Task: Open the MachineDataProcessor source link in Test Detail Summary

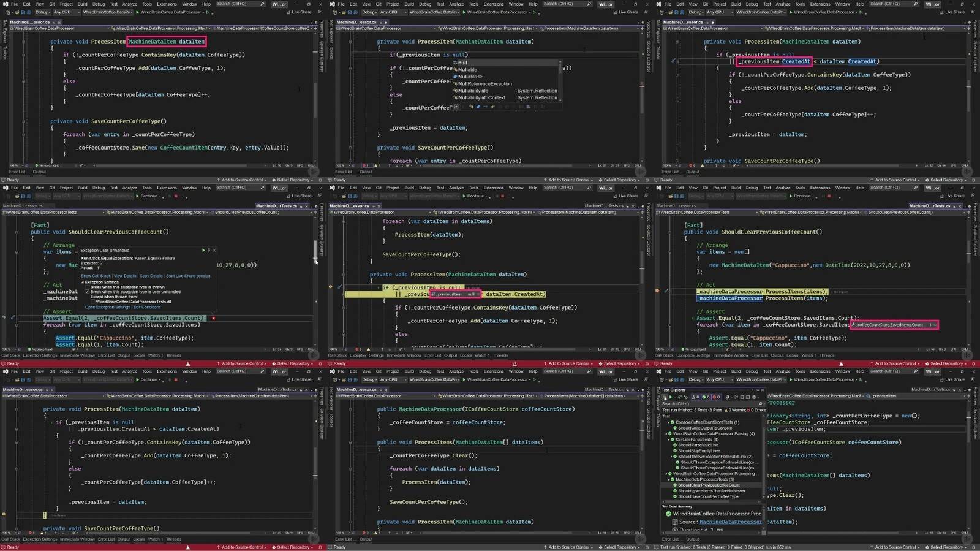Action: point(730,522)
